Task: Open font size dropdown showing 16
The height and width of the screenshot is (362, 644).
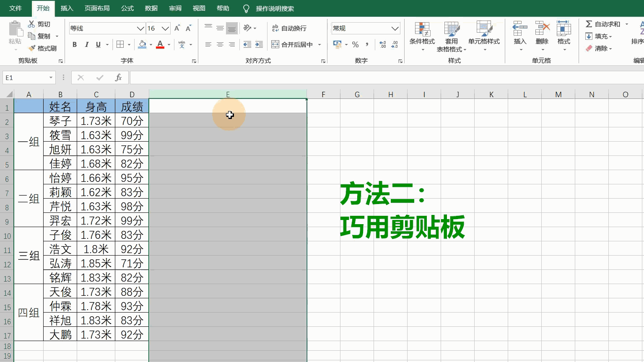Action: pyautogui.click(x=165, y=28)
